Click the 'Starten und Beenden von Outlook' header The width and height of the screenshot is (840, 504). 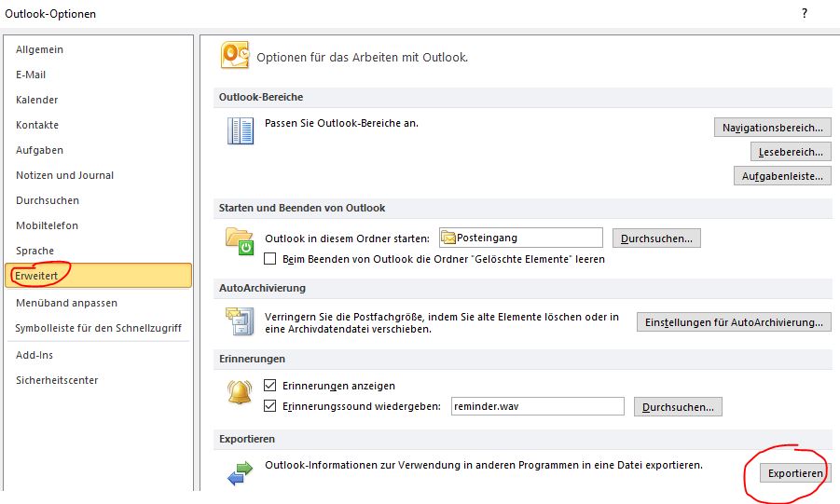click(302, 208)
